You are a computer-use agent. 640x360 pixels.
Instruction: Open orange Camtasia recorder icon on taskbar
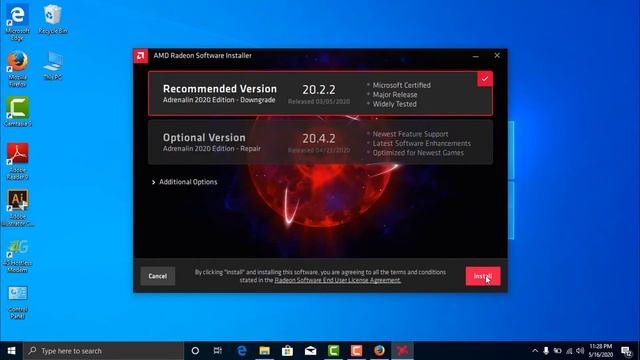[x=356, y=351]
